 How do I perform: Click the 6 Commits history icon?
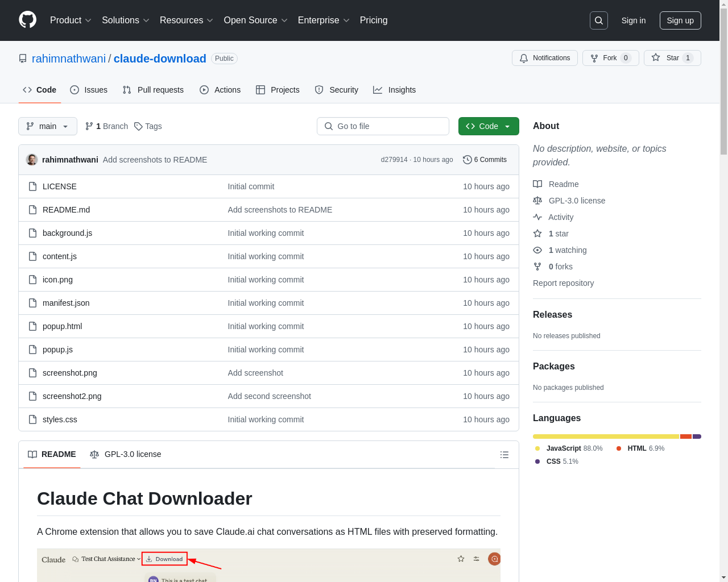[x=468, y=160]
